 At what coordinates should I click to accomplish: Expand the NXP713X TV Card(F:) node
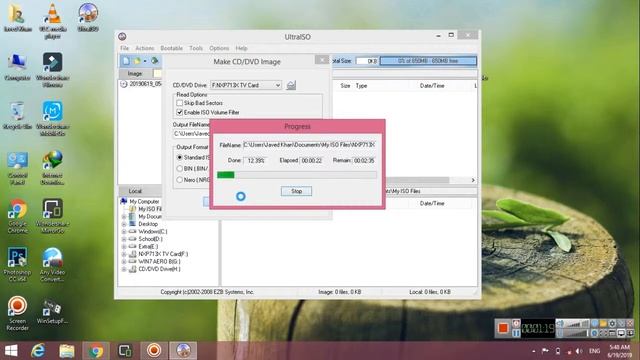[124, 254]
